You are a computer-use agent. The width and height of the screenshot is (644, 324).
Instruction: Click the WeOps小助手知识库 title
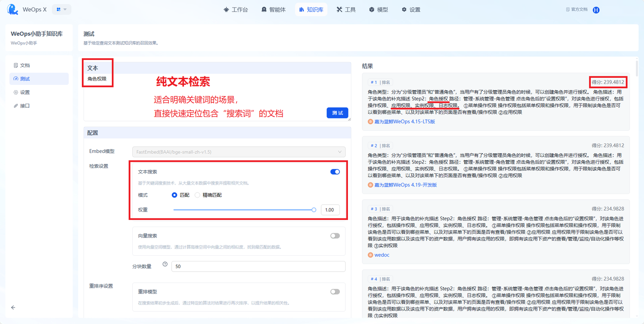pos(37,34)
